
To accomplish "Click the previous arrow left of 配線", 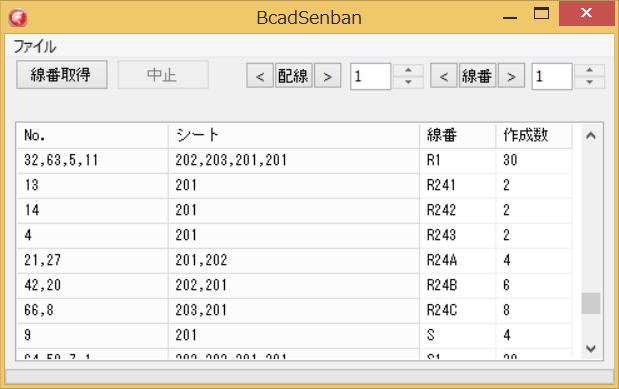I will click(260, 76).
